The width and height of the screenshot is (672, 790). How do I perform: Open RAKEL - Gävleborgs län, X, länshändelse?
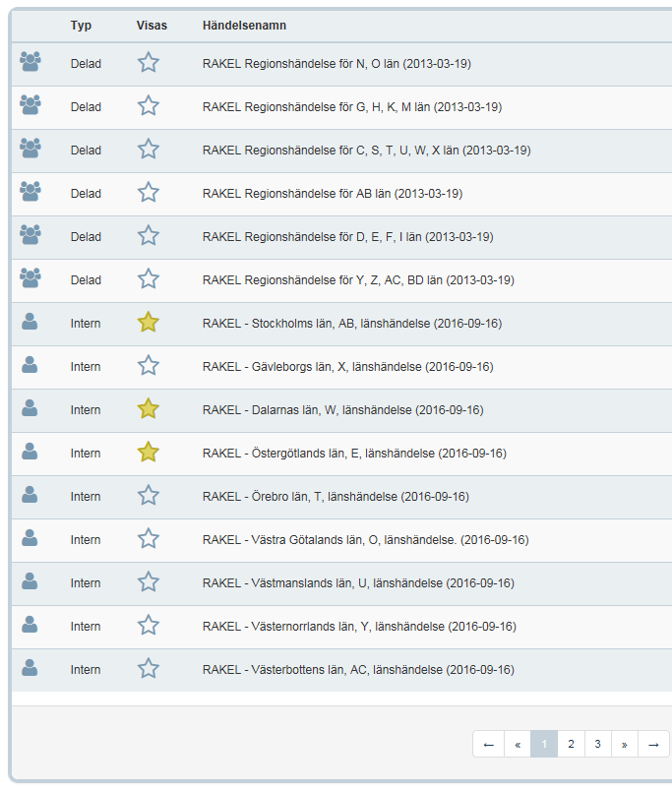pyautogui.click(x=347, y=367)
